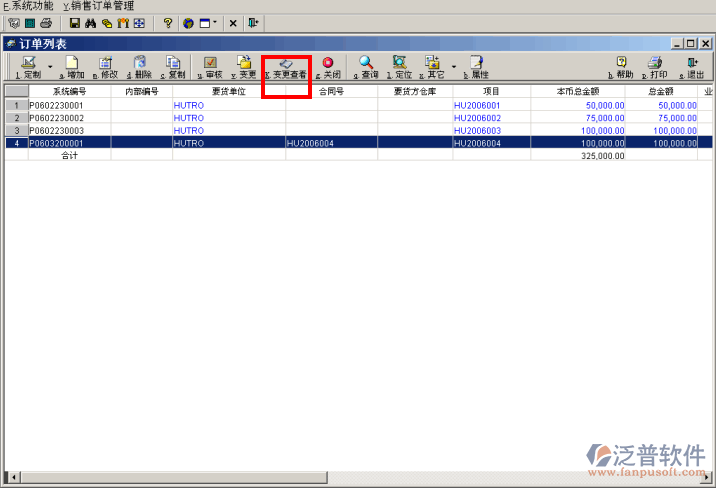Sort by the 要货单位 column header
The width and height of the screenshot is (716, 488).
(x=229, y=91)
